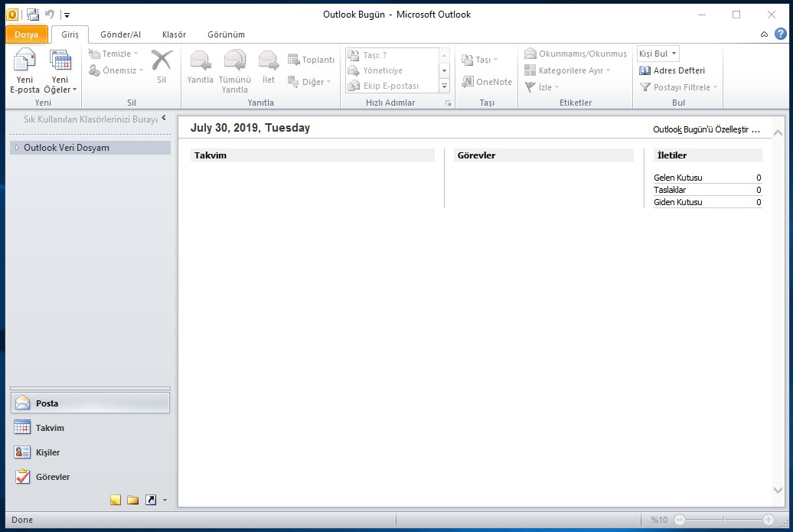Collapse the navigation pane arrow
The width and height of the screenshot is (793, 532).
click(x=164, y=118)
